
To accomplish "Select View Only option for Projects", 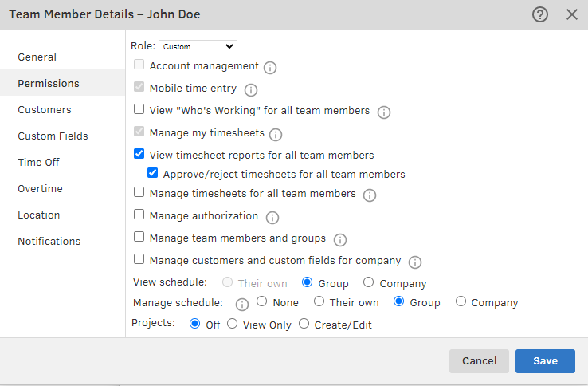I will point(233,325).
